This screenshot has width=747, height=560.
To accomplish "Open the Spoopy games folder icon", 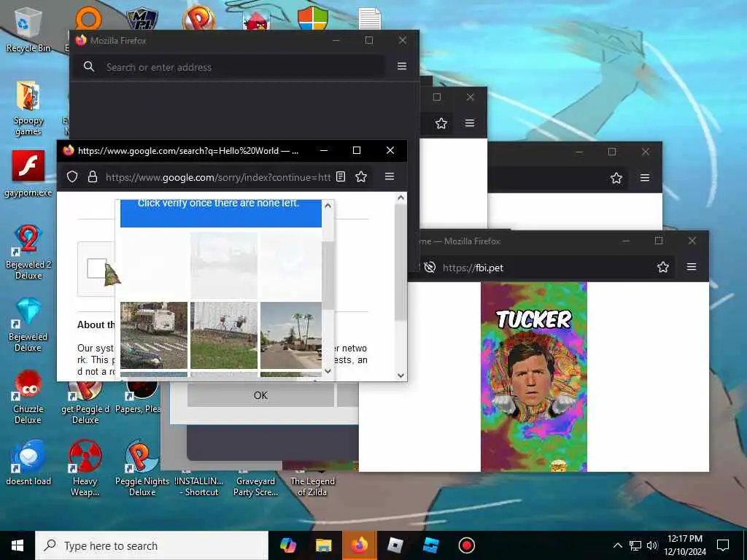I will pos(28,108).
